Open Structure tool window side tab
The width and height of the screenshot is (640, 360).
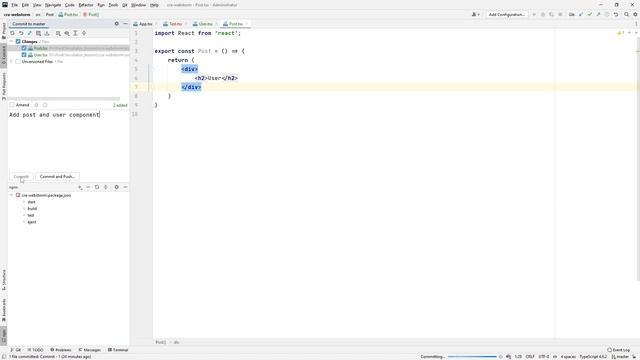(x=4, y=280)
